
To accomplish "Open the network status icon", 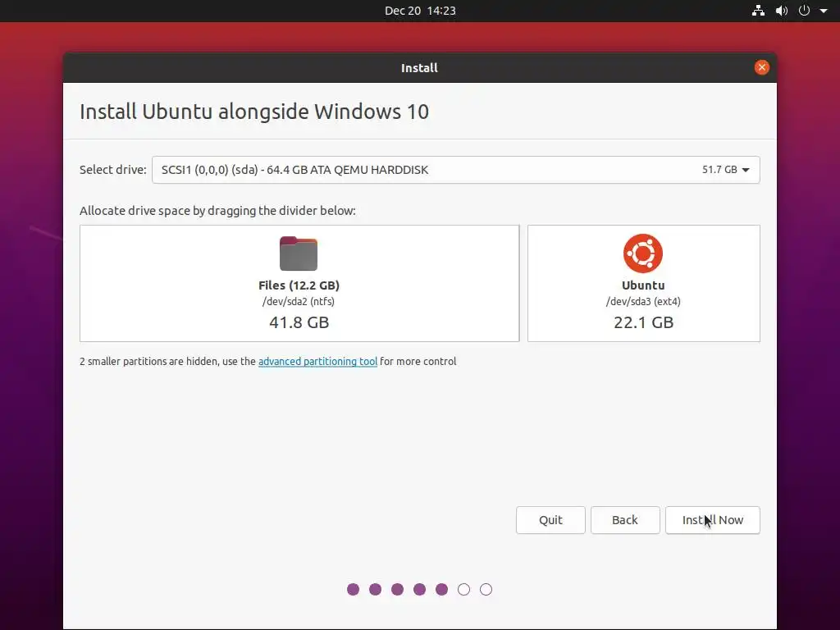I will tap(758, 11).
